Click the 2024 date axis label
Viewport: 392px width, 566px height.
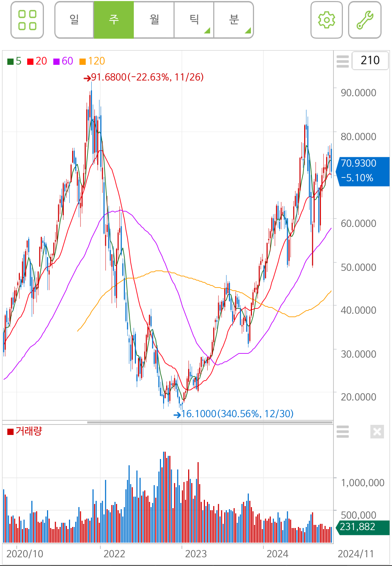pyautogui.click(x=277, y=554)
